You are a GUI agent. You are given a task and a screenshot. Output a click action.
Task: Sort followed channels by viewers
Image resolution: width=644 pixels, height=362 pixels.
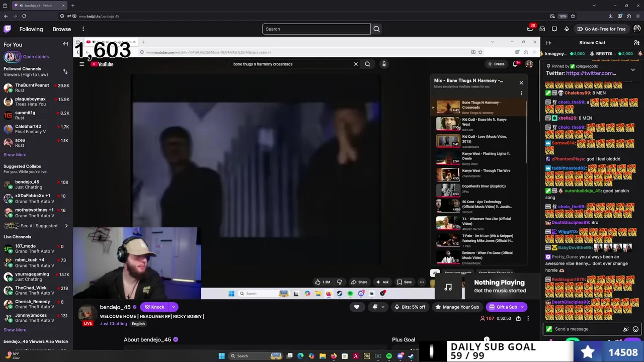point(65,71)
